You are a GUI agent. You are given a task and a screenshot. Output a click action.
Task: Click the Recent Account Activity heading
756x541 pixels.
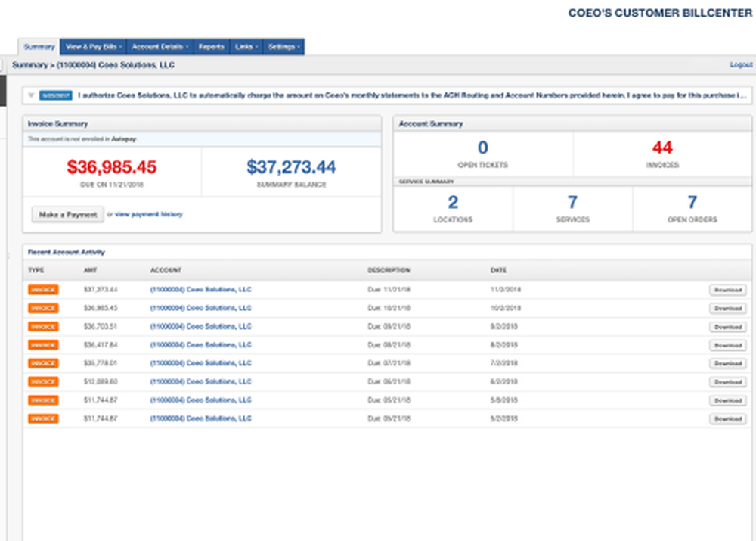click(66, 252)
